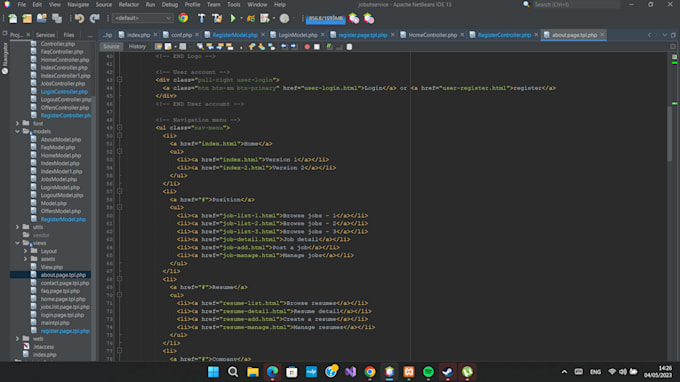This screenshot has height=382, width=680.
Task: Open the Run Project dropdown arrow
Action: (241, 18)
